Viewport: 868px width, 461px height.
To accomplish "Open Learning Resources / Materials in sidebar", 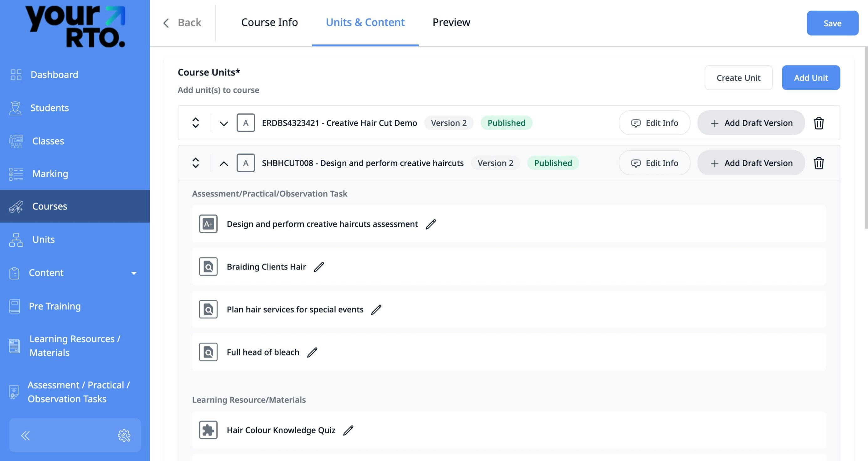I will [x=75, y=346].
